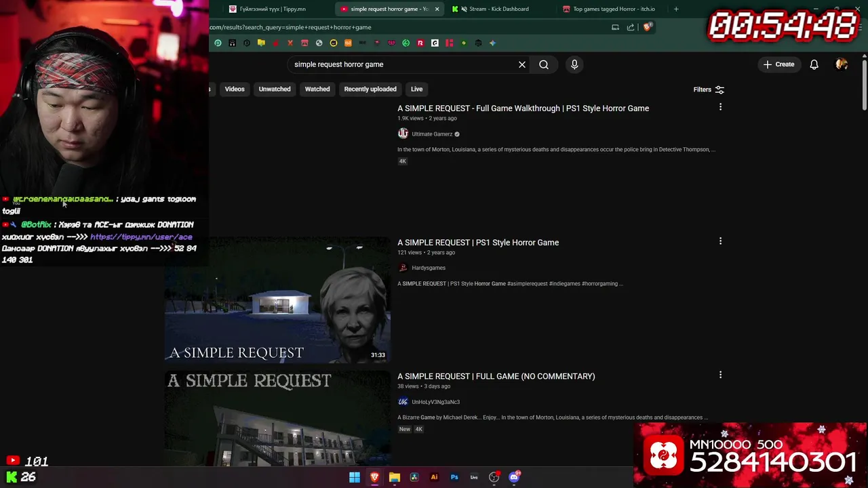
Task: Click the Ultimate Gamerz channel avatar
Action: (403, 134)
